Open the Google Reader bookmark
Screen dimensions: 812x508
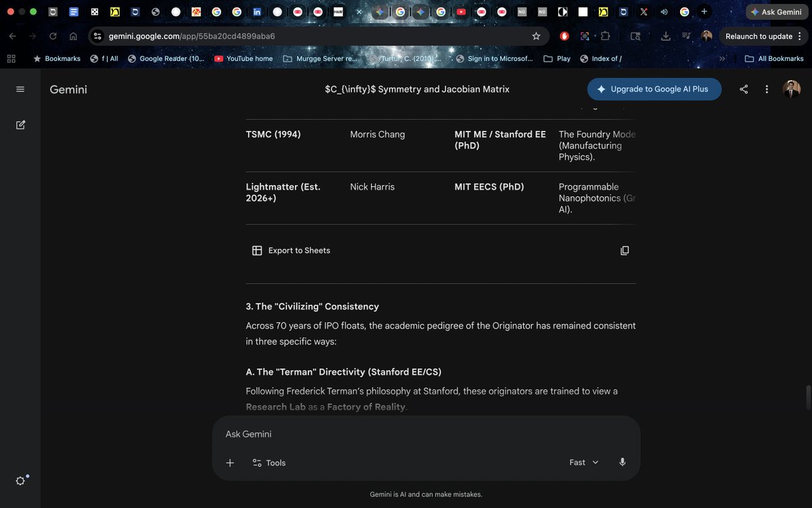pos(166,59)
